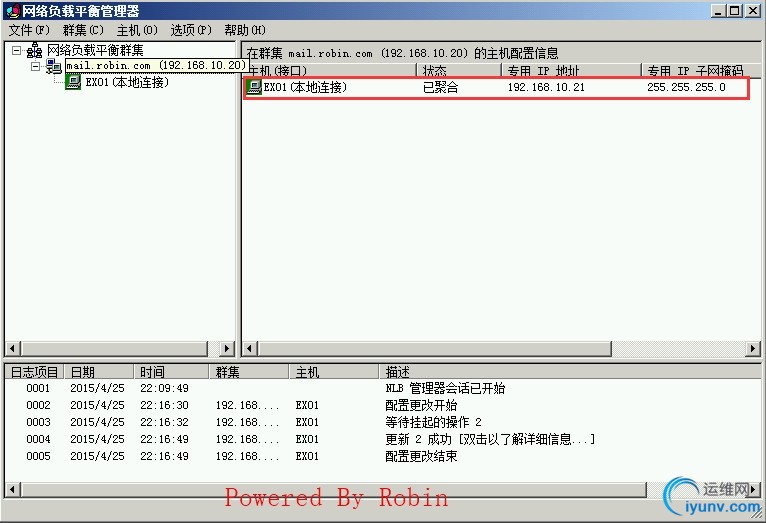Click time 22:16:32 in log
This screenshot has width=766, height=523.
click(x=164, y=422)
